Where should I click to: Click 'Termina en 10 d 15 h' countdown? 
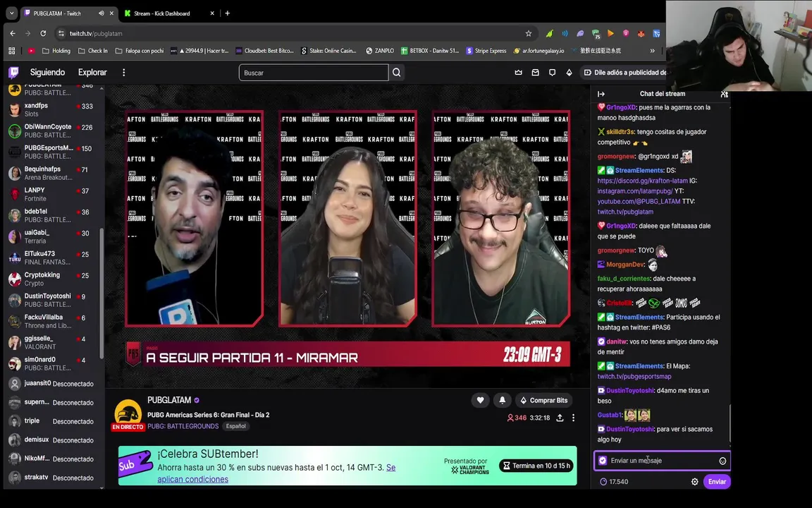point(537,466)
